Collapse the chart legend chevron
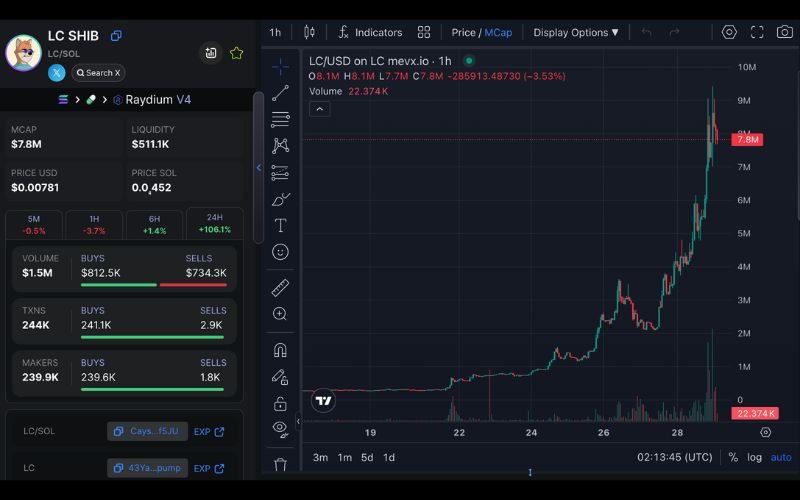 tap(319, 109)
